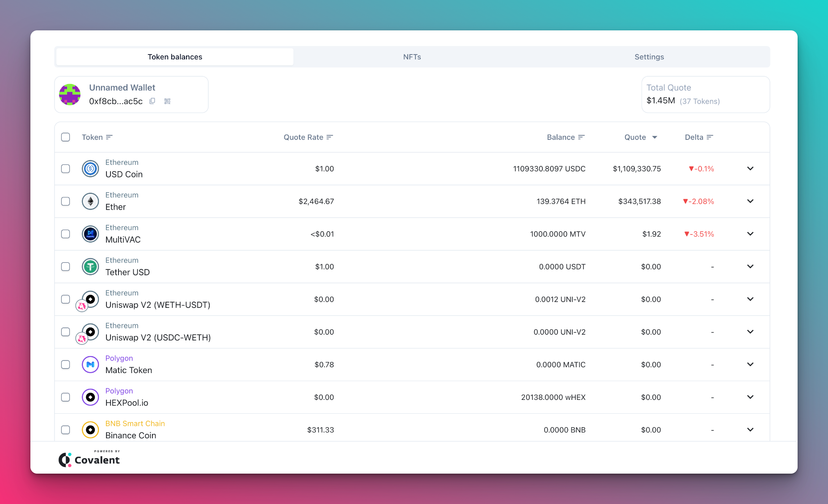This screenshot has height=504, width=828.
Task: Check the Uniswap V2 (USDC-WETH) checkbox
Action: tap(66, 332)
